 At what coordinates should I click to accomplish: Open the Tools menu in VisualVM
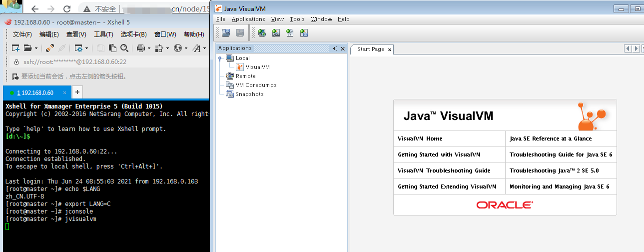coord(297,19)
